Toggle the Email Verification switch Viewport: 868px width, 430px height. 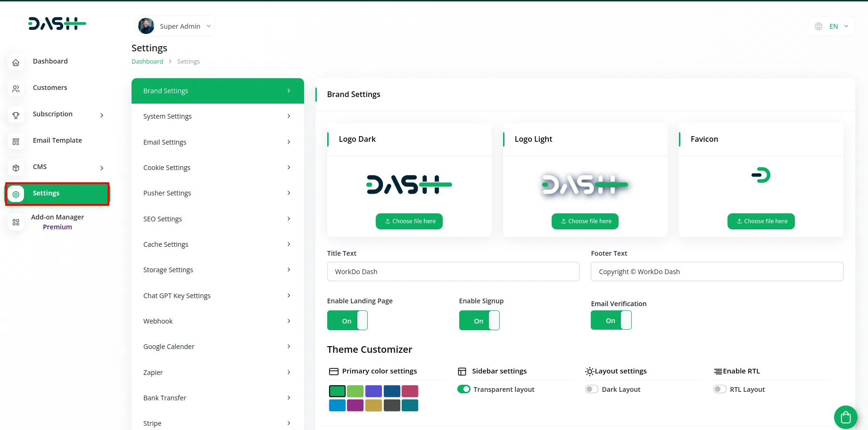tap(611, 320)
